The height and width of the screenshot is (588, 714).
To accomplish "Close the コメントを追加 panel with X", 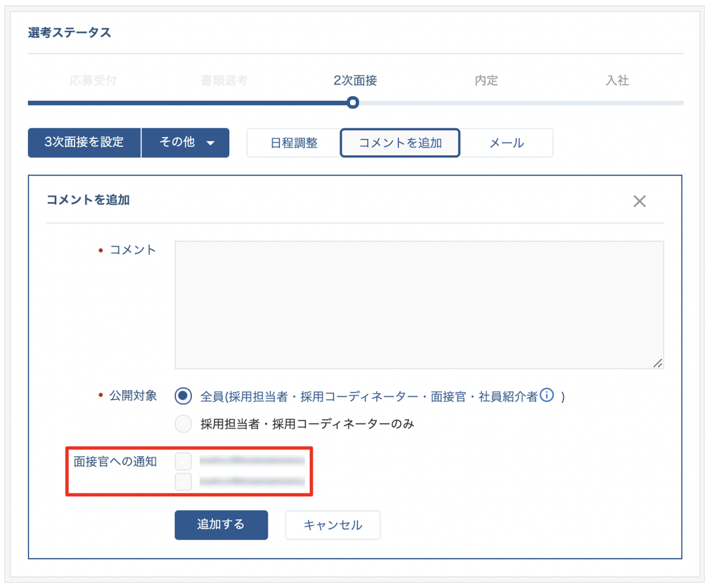I will coord(639,201).
